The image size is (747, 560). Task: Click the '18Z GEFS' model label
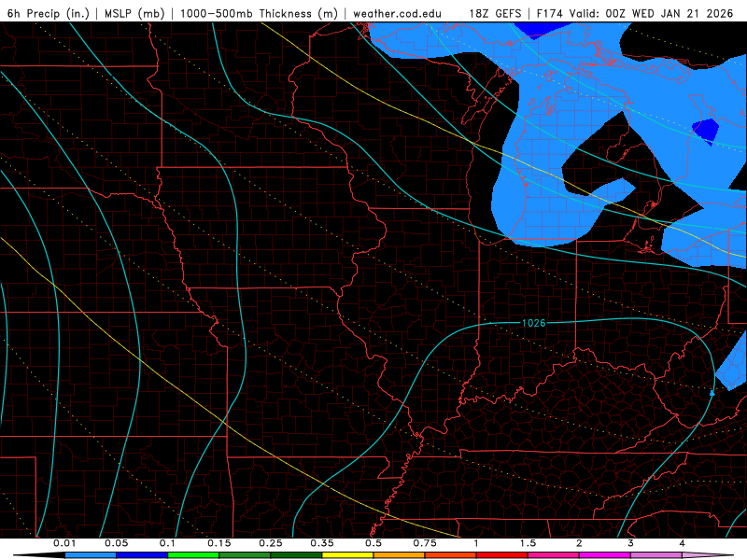pos(496,13)
